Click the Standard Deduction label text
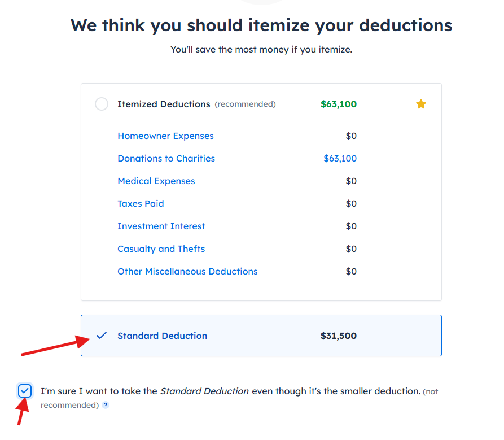 pyautogui.click(x=162, y=336)
